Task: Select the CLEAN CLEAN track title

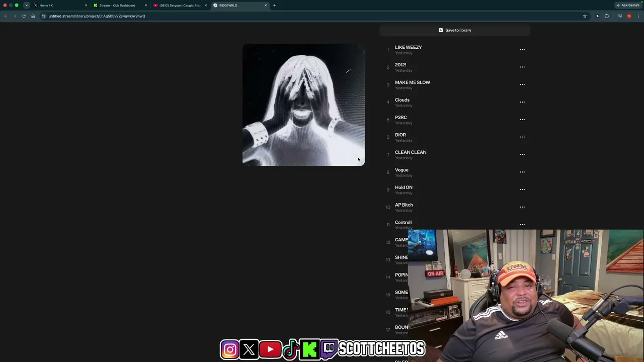Action: (410, 152)
